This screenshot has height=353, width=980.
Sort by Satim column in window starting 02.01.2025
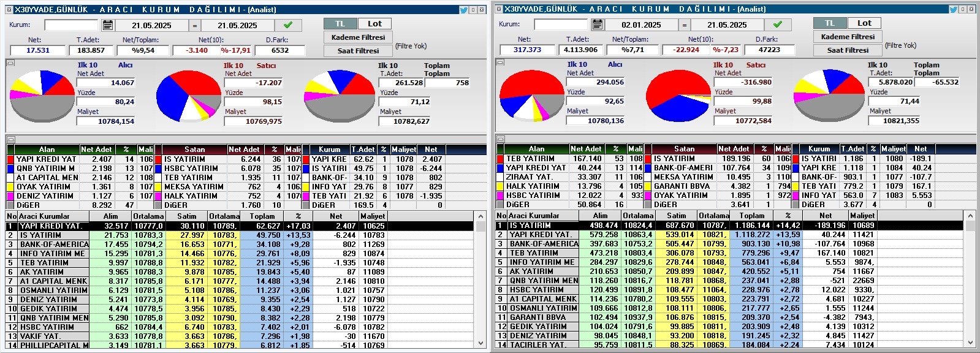coord(677,216)
